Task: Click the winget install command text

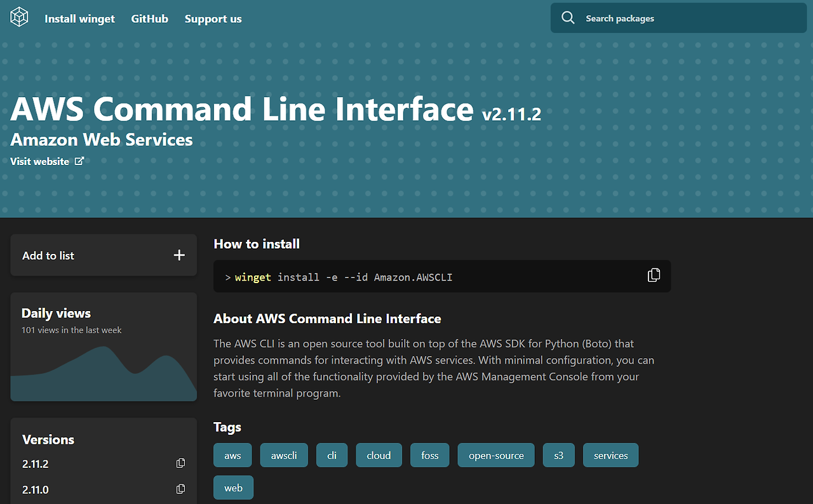Action: click(x=344, y=277)
